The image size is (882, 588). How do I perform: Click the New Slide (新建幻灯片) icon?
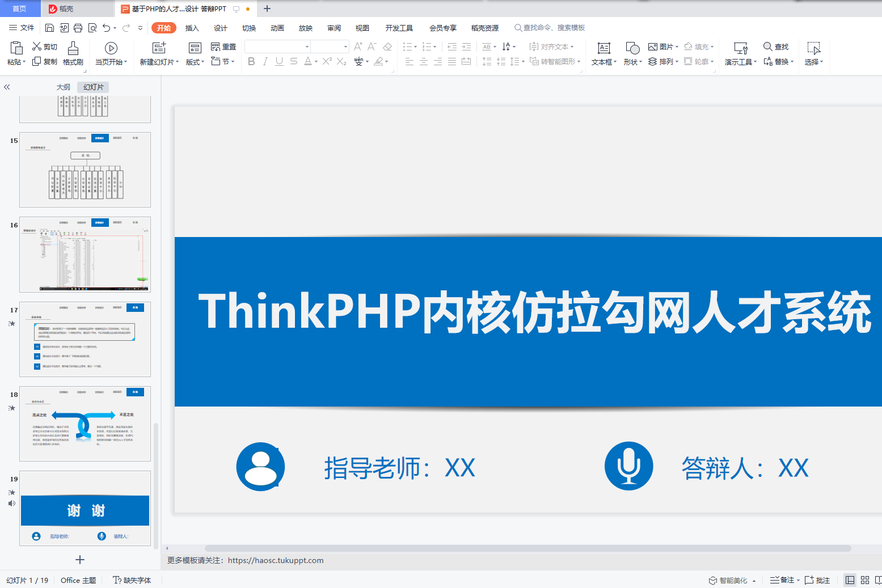(159, 48)
